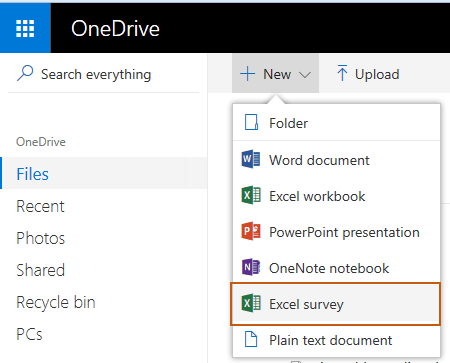Click the OneDrive header title

point(115,29)
